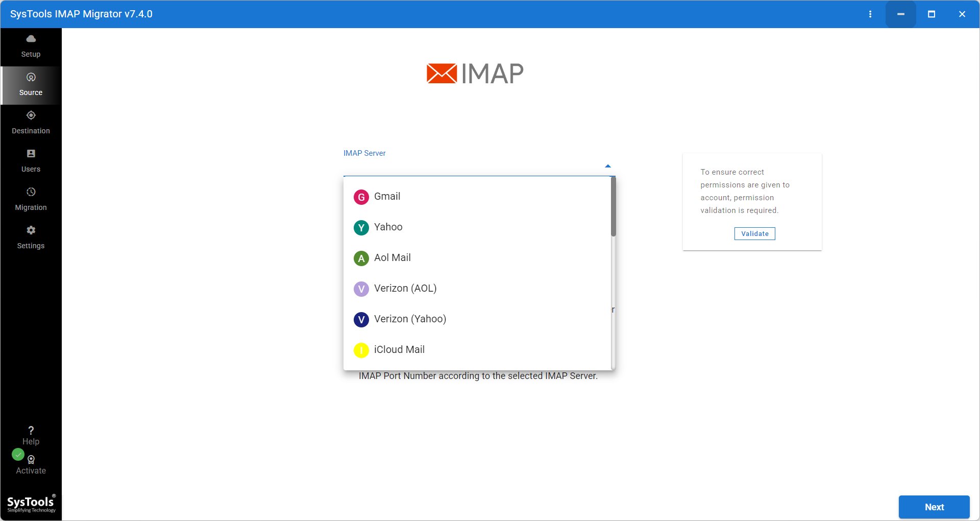Open the Destination panel
Image resolution: width=980 pixels, height=521 pixels.
pyautogui.click(x=31, y=123)
